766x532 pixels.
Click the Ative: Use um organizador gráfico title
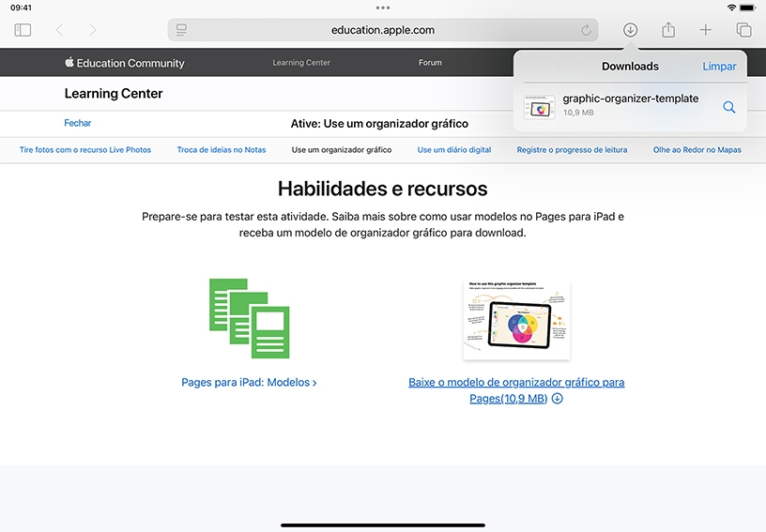coord(379,124)
